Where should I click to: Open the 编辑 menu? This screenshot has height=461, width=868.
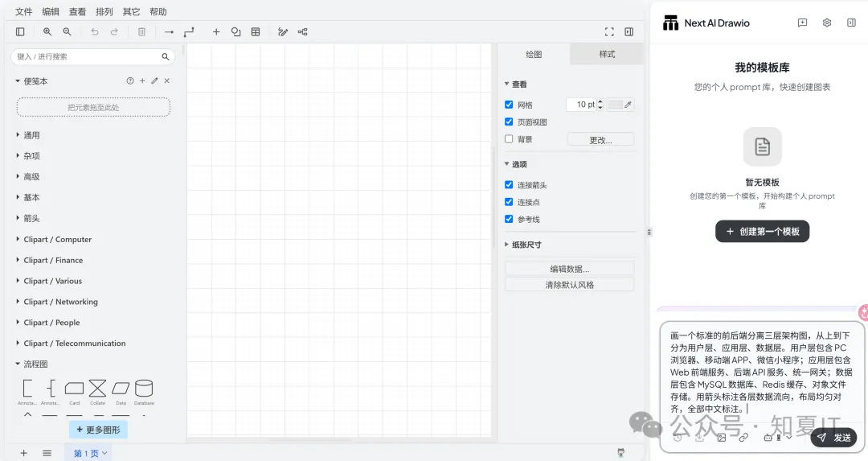(51, 11)
